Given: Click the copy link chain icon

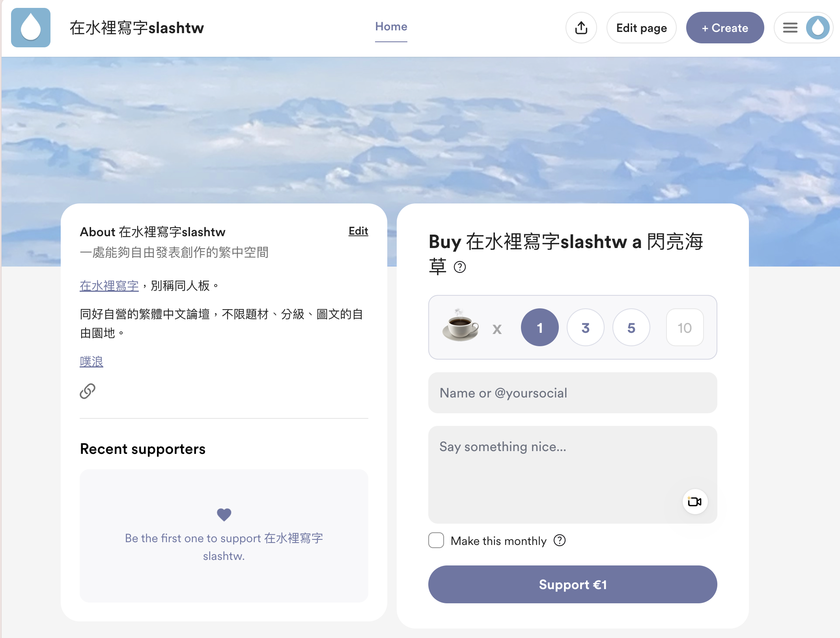Looking at the screenshot, I should (x=88, y=391).
